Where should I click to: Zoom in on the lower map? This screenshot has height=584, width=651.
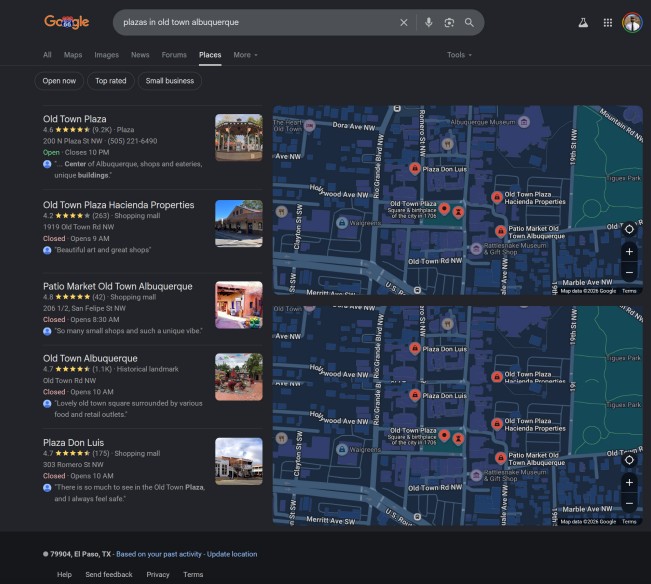coord(629,482)
